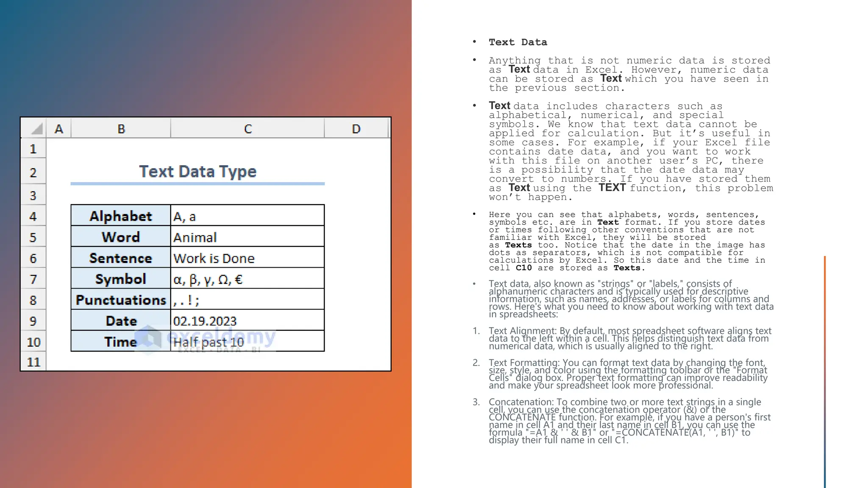
Task: Select column B header
Action: 121,129
